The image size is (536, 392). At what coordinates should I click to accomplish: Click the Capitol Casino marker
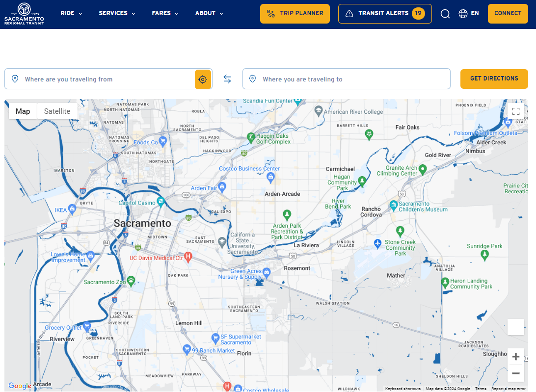pos(161,201)
